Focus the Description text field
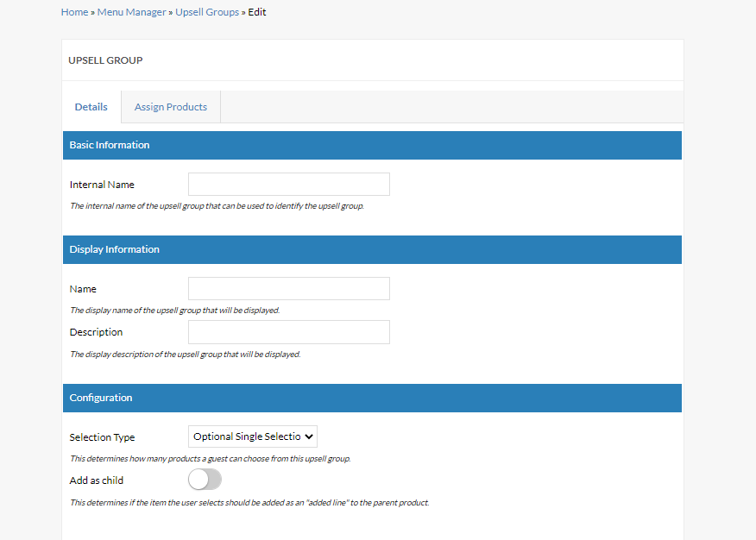The width and height of the screenshot is (756, 540). [x=288, y=332]
